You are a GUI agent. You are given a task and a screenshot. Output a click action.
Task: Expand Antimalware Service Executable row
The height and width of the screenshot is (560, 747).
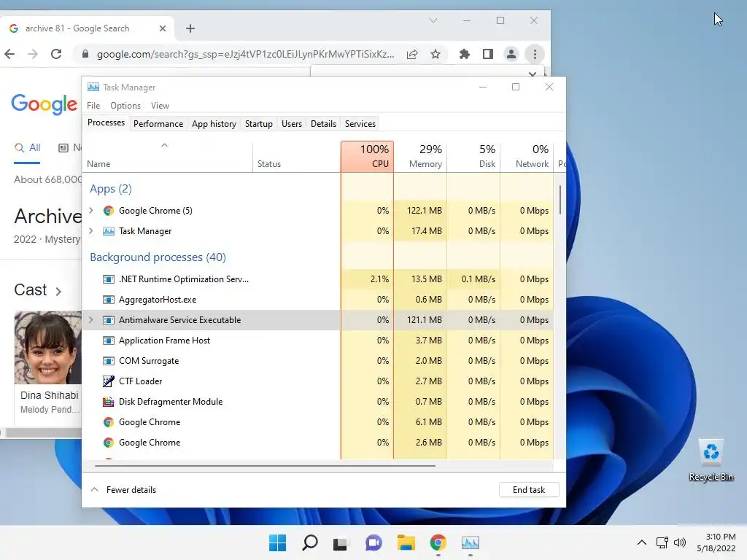point(91,320)
